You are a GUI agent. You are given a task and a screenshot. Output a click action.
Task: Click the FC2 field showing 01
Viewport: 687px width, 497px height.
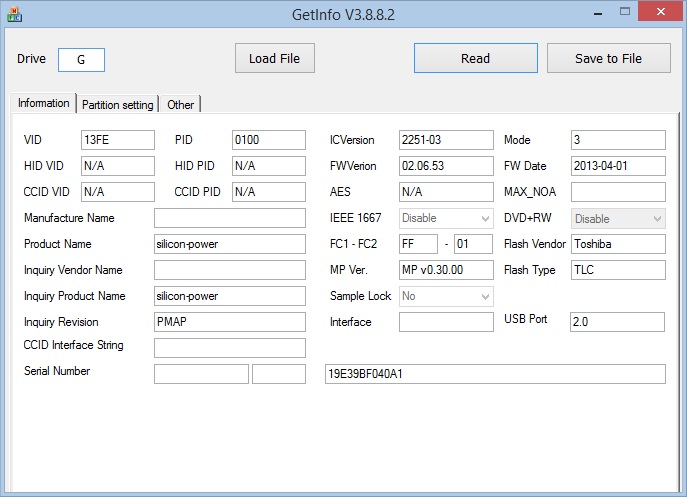(x=474, y=244)
